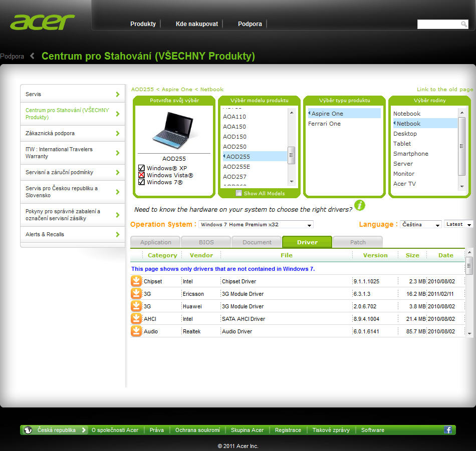Download the SATA AHCI Driver
The image size is (476, 451).
(x=136, y=318)
